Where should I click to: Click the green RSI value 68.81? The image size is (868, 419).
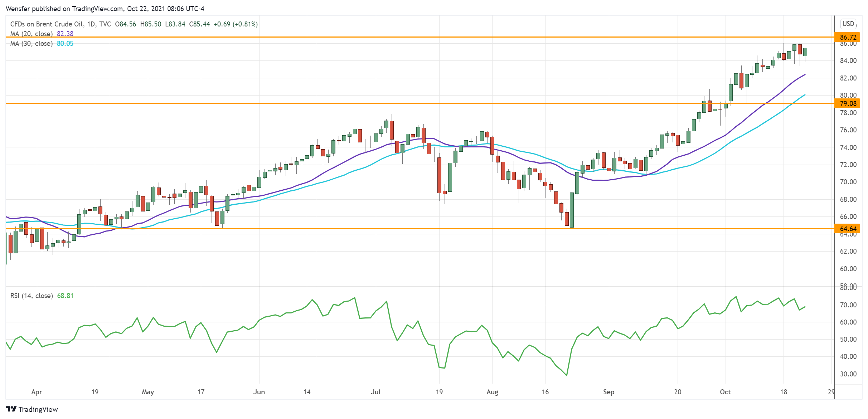[65, 296]
